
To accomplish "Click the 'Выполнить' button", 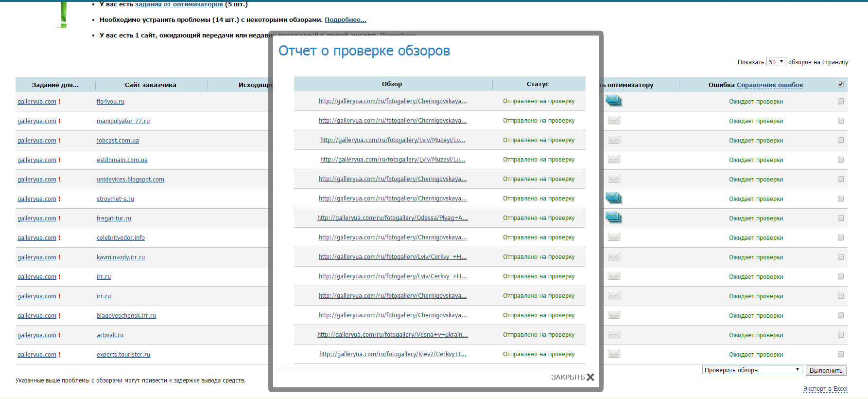I will click(x=826, y=370).
